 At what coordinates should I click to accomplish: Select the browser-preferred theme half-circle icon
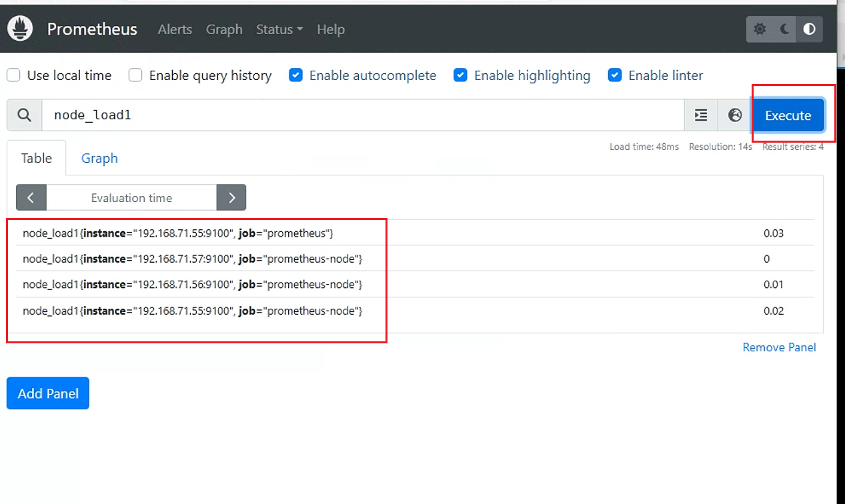[810, 29]
